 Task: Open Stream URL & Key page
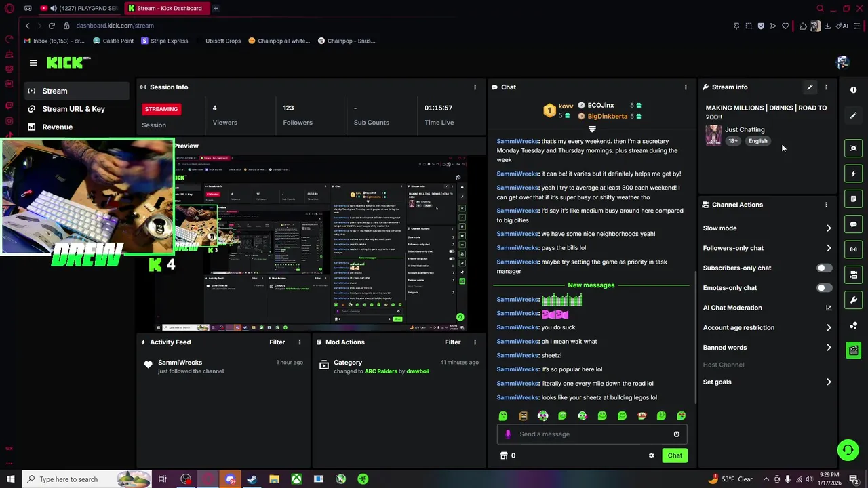pyautogui.click(x=77, y=109)
